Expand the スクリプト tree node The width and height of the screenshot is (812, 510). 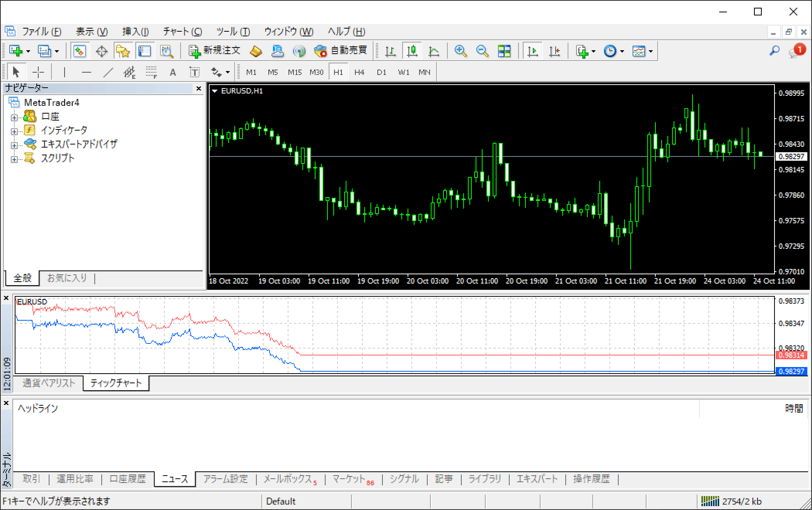(14, 159)
